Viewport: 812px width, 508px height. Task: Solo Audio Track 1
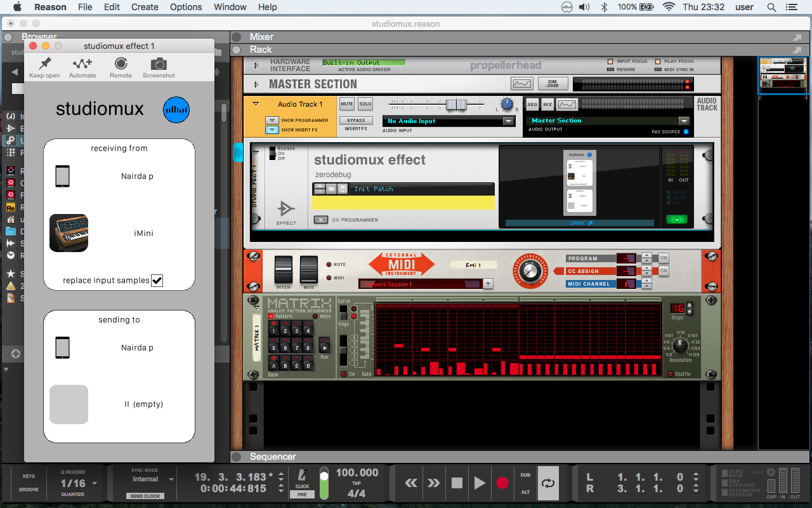coord(365,104)
